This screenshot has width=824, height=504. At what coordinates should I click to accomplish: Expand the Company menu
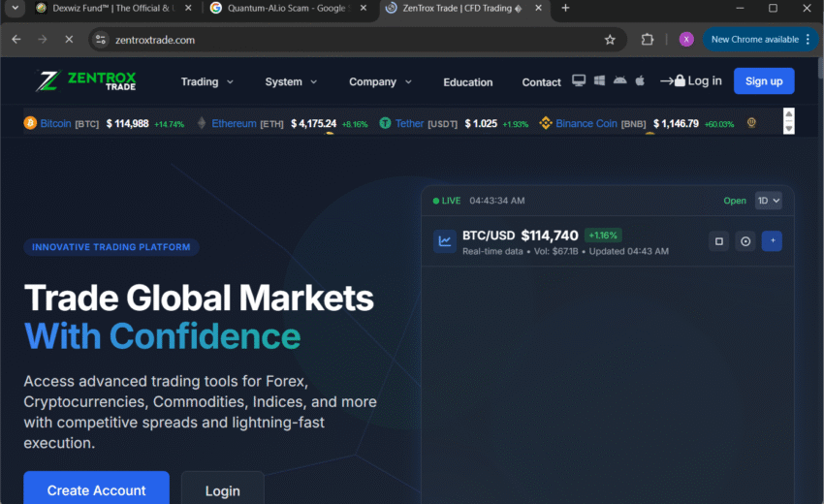pos(380,82)
